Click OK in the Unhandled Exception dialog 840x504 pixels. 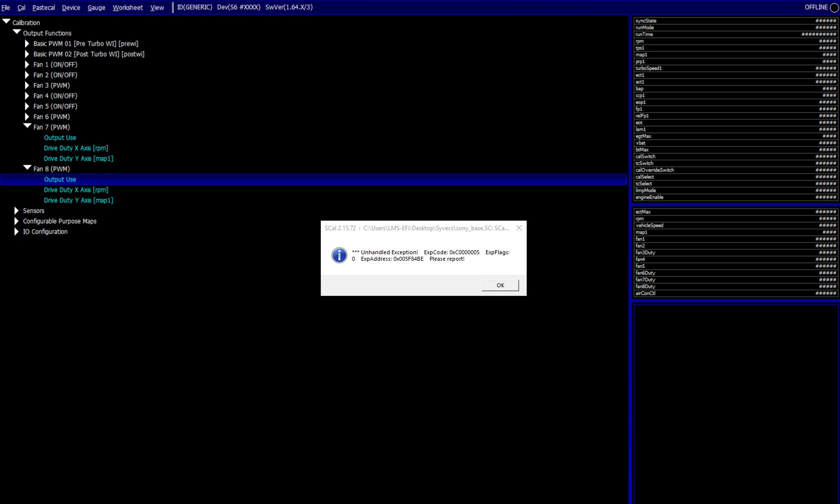pyautogui.click(x=500, y=285)
